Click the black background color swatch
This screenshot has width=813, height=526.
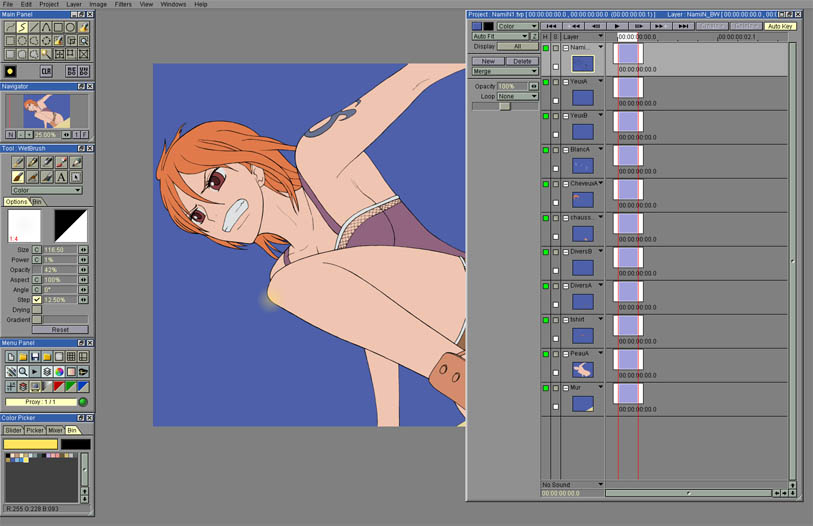coord(76,444)
